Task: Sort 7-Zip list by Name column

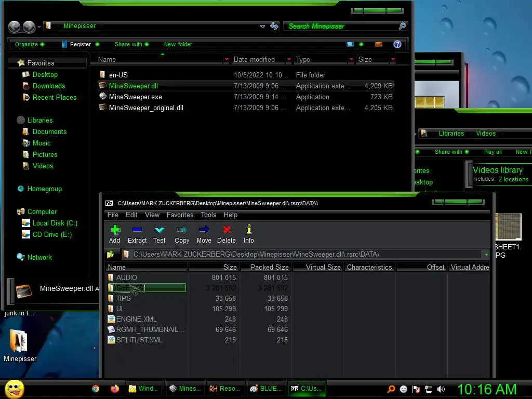Action: coord(146,268)
